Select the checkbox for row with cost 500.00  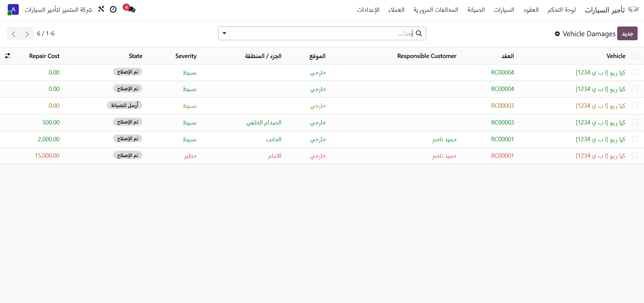pos(635,122)
